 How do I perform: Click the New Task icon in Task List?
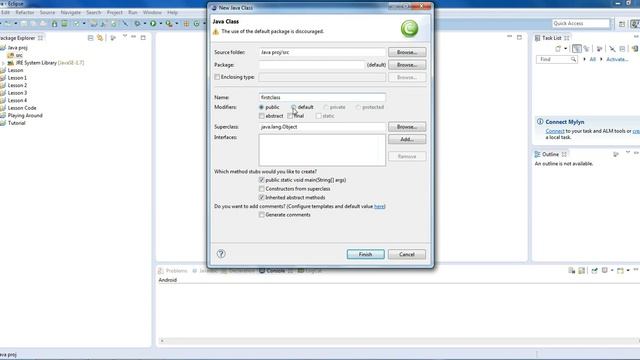558,49
